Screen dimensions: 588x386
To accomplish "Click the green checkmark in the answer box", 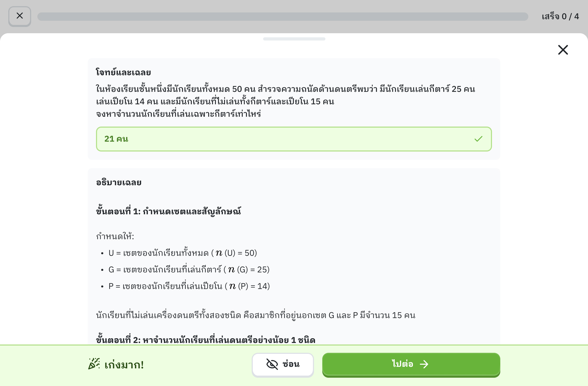I will tap(478, 139).
